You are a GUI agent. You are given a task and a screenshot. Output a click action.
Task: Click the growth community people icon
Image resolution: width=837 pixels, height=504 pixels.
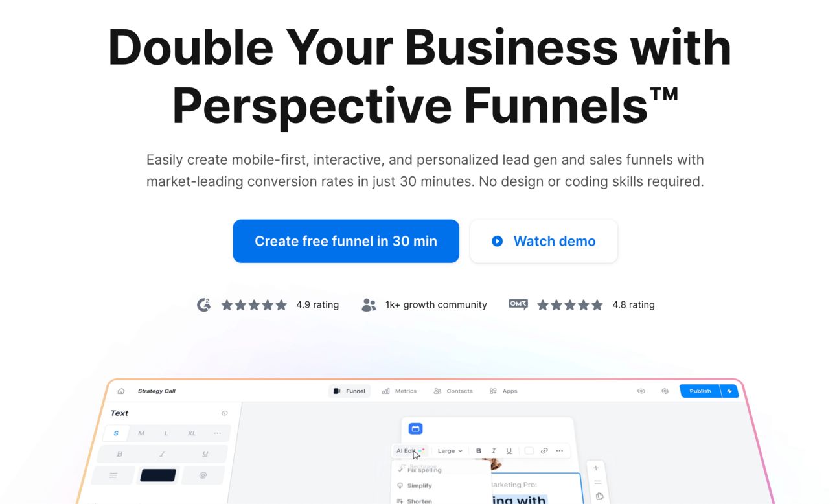(x=369, y=304)
